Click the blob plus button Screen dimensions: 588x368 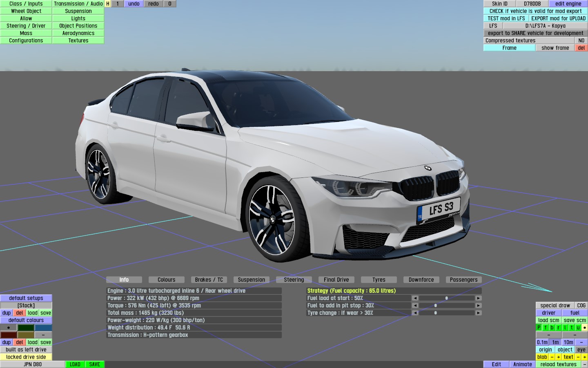(x=559, y=357)
